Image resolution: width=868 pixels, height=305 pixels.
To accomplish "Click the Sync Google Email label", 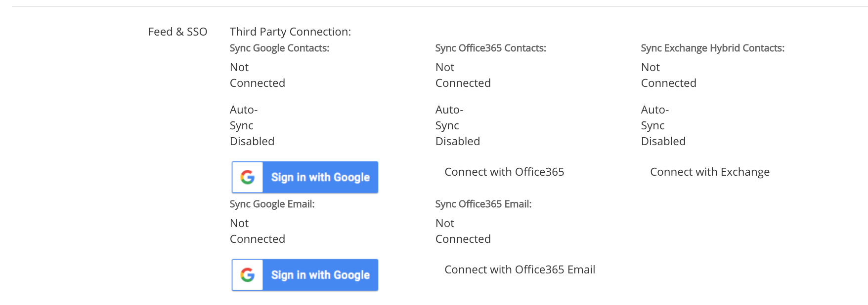I will point(272,204).
